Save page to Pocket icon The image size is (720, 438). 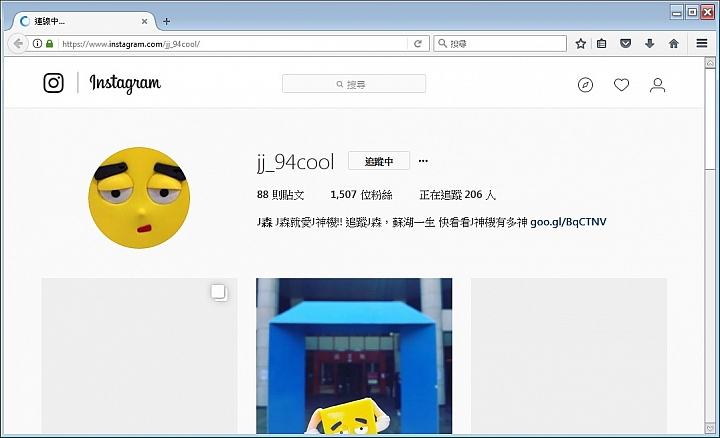click(625, 44)
